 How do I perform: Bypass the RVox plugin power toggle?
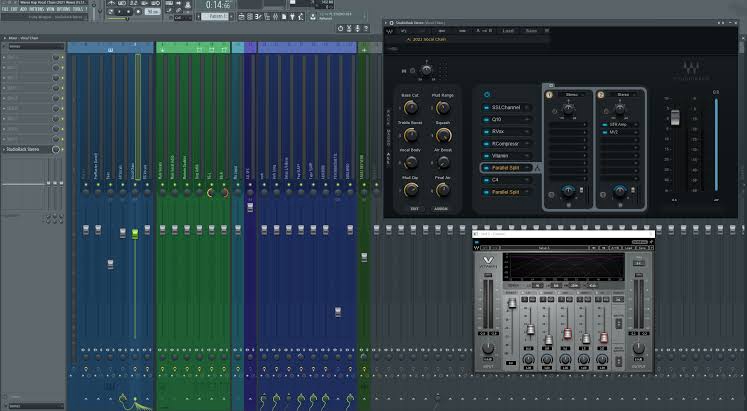pos(486,132)
